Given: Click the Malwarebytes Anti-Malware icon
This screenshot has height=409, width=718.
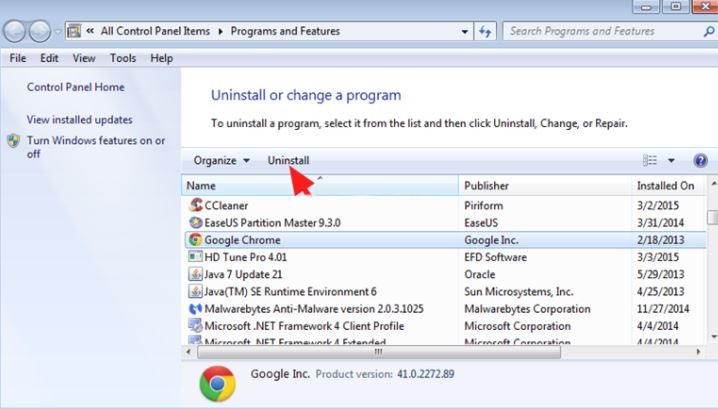Looking at the screenshot, I should (x=196, y=309).
